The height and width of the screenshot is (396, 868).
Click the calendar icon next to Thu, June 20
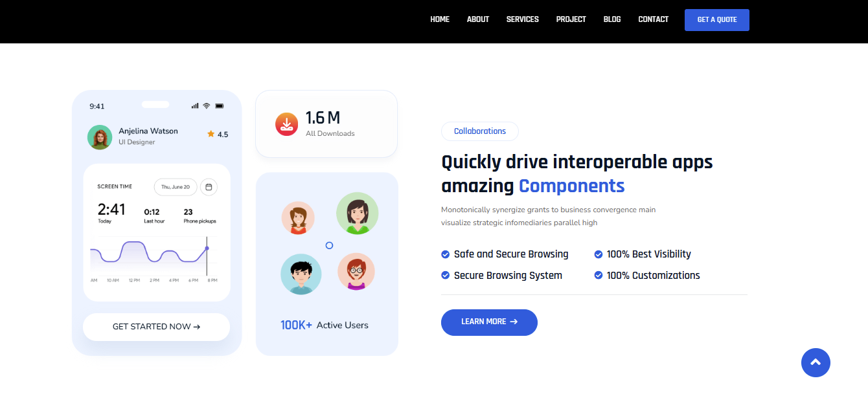click(x=209, y=187)
